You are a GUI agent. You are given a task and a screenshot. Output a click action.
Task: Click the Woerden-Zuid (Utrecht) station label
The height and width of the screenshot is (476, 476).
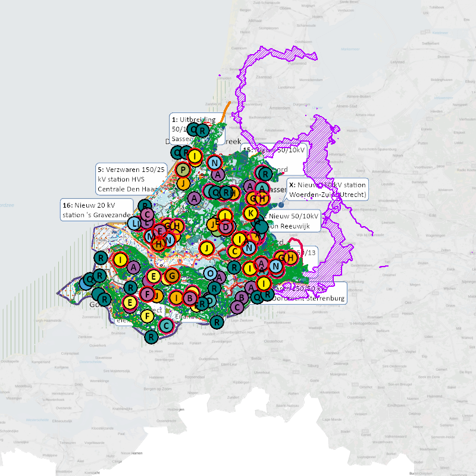click(x=327, y=189)
